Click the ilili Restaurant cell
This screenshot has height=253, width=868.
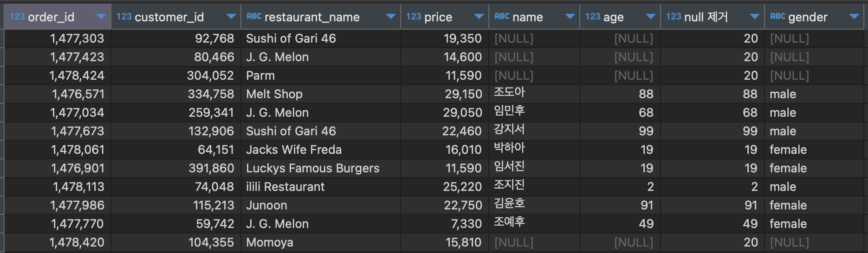coord(321,187)
